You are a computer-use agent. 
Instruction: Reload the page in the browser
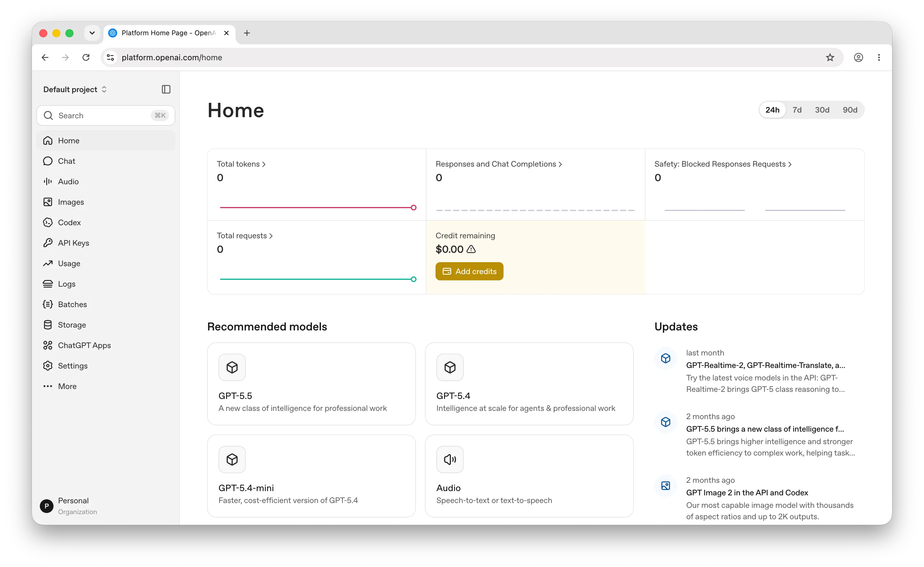[x=86, y=57]
